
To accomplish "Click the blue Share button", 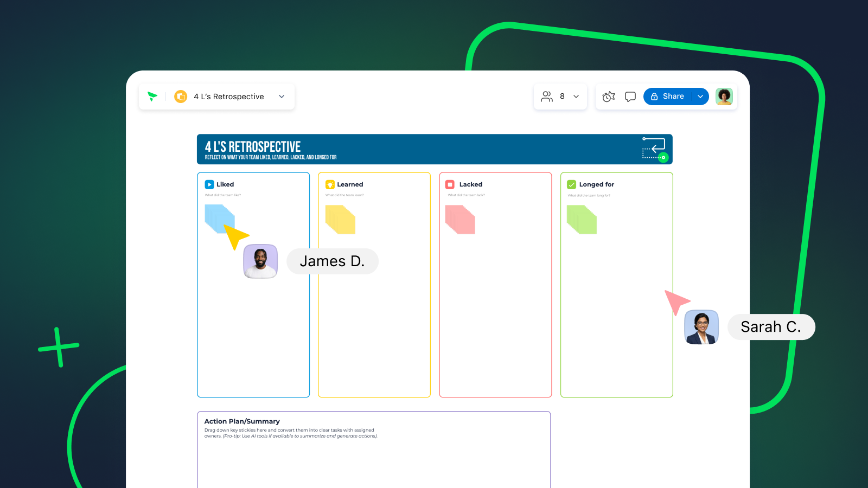I will (668, 97).
